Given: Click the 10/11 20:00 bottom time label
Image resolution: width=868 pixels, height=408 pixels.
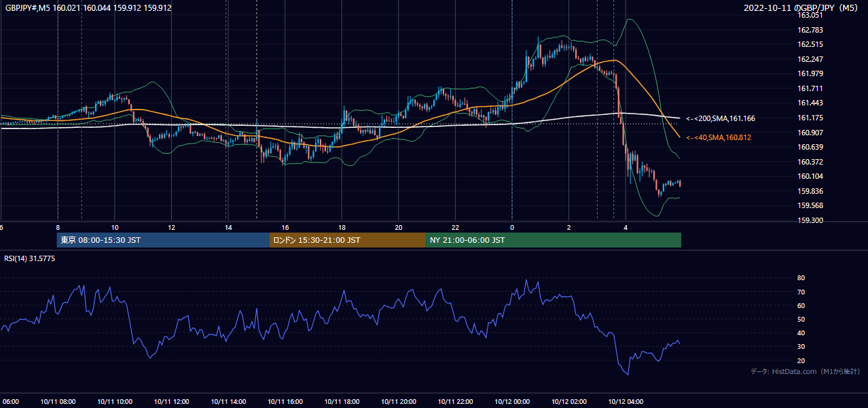Looking at the screenshot, I should (399, 401).
